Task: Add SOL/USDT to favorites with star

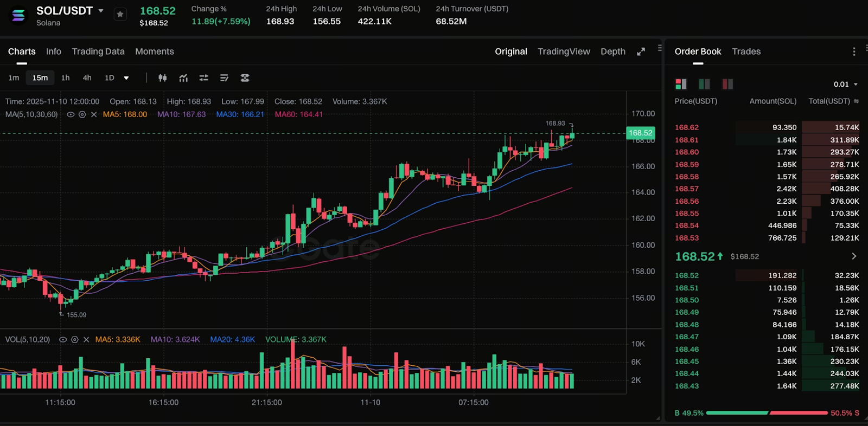Action: tap(120, 15)
